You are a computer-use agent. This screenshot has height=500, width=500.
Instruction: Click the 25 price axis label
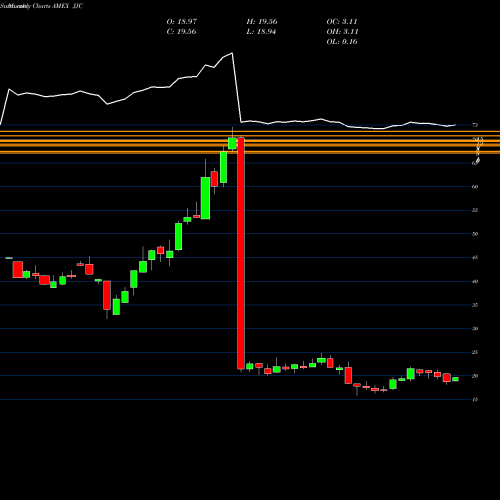point(475,352)
